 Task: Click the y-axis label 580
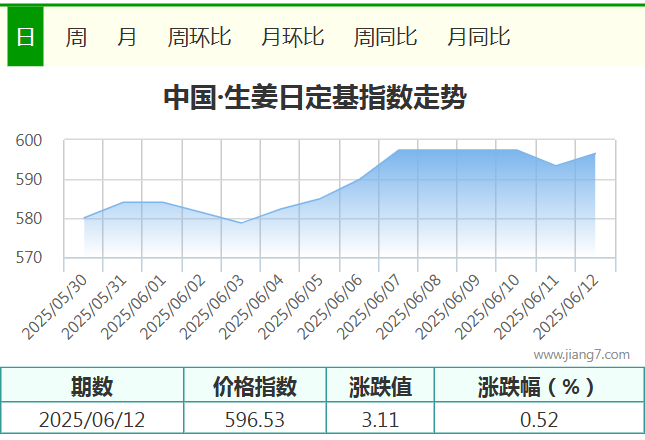(29, 219)
